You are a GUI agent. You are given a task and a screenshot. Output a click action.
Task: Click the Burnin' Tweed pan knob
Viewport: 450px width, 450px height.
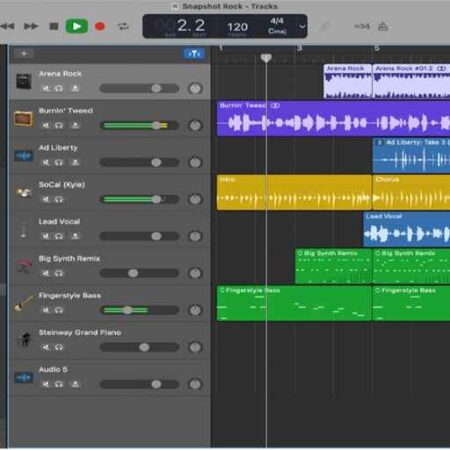(x=195, y=125)
